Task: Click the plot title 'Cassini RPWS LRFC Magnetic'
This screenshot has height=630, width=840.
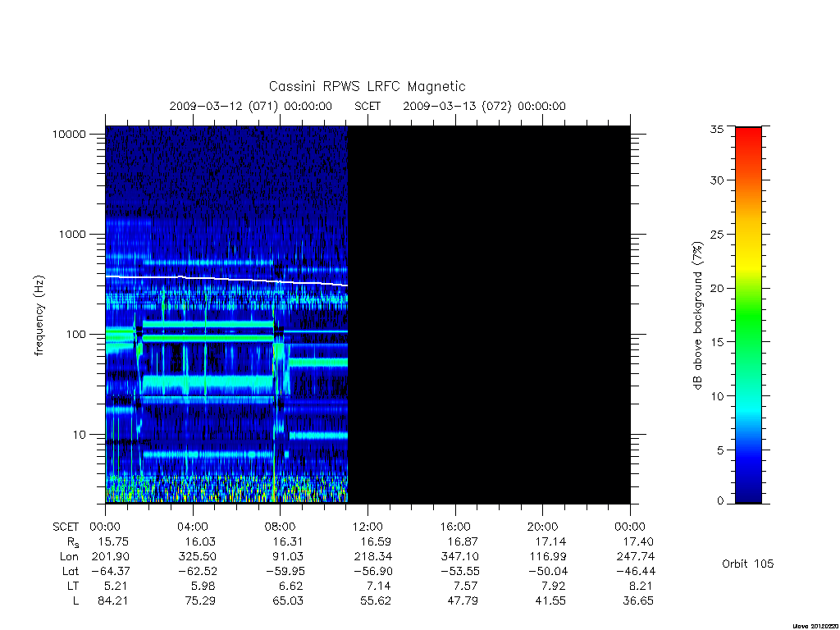Action: (367, 86)
